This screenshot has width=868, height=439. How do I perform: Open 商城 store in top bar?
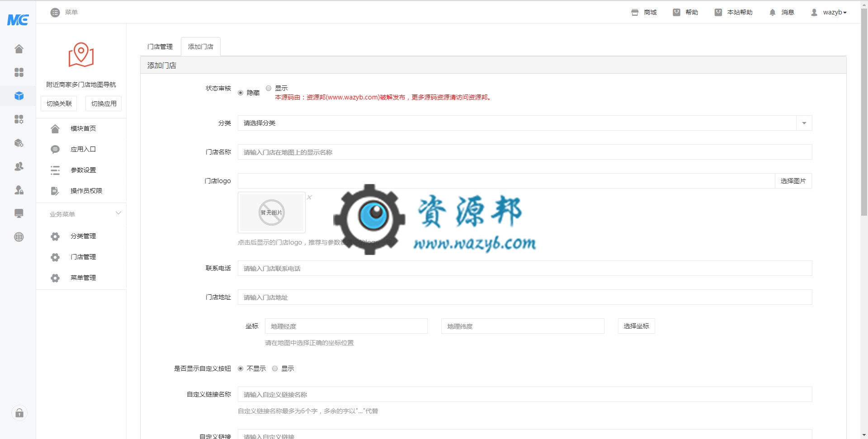click(644, 13)
